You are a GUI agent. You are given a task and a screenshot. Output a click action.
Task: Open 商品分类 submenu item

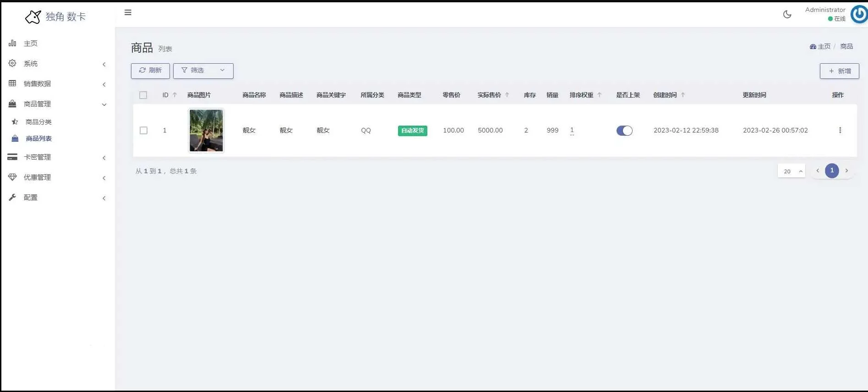[38, 122]
